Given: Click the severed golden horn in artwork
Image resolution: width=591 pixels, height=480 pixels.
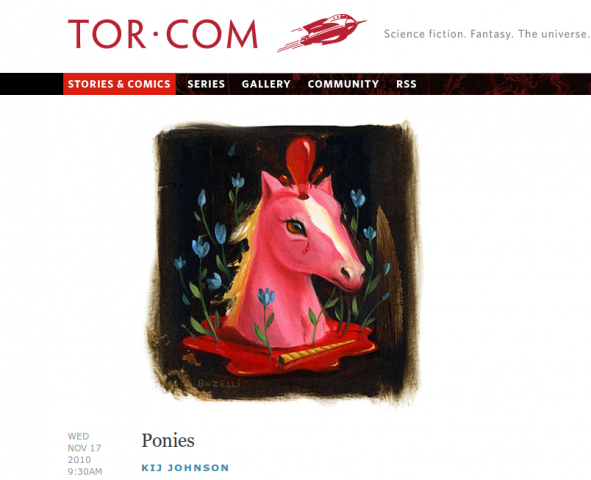Looking at the screenshot, I should [317, 352].
